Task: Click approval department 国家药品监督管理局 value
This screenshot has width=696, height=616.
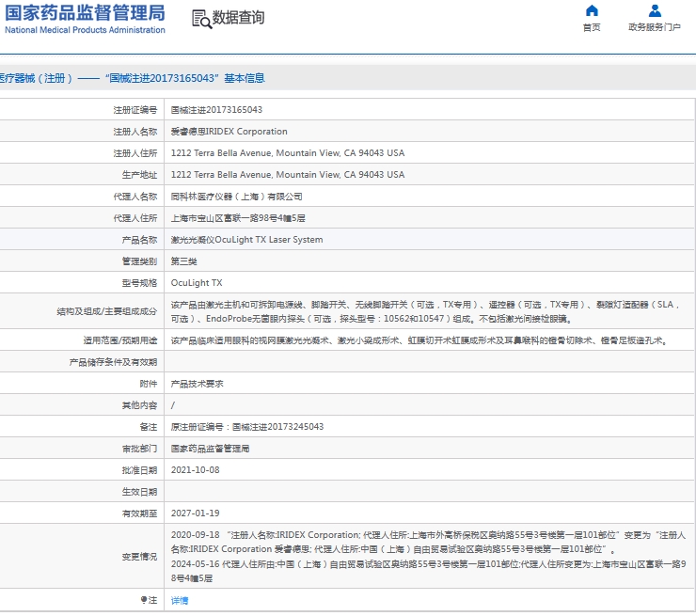Action: (x=210, y=449)
